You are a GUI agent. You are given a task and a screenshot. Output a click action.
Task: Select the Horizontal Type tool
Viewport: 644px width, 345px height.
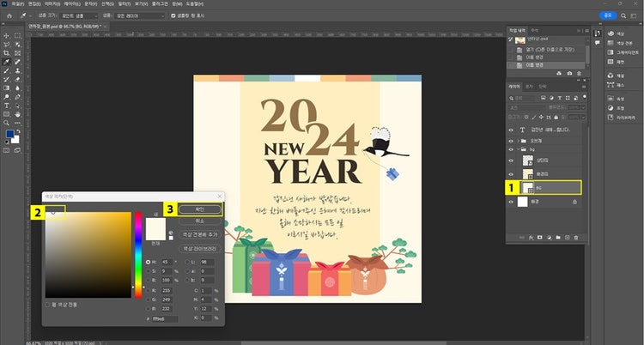click(x=7, y=106)
